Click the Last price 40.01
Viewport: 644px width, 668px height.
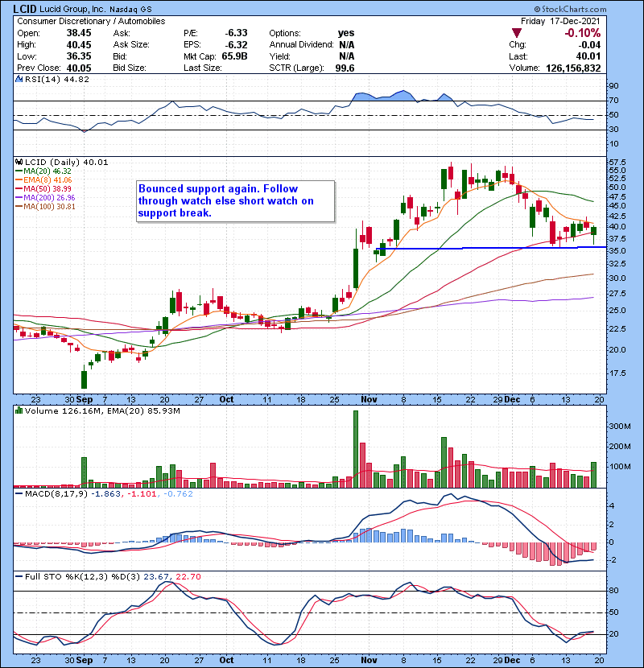[x=588, y=56]
